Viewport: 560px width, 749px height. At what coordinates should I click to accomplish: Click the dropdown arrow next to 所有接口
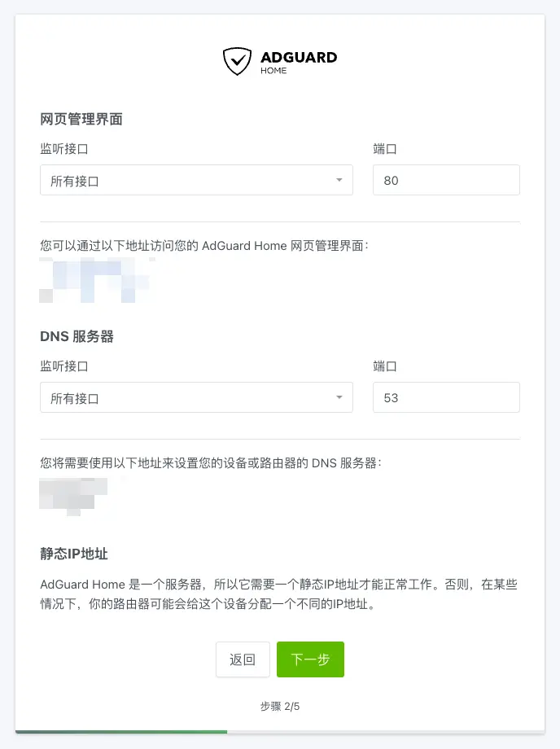tap(339, 179)
